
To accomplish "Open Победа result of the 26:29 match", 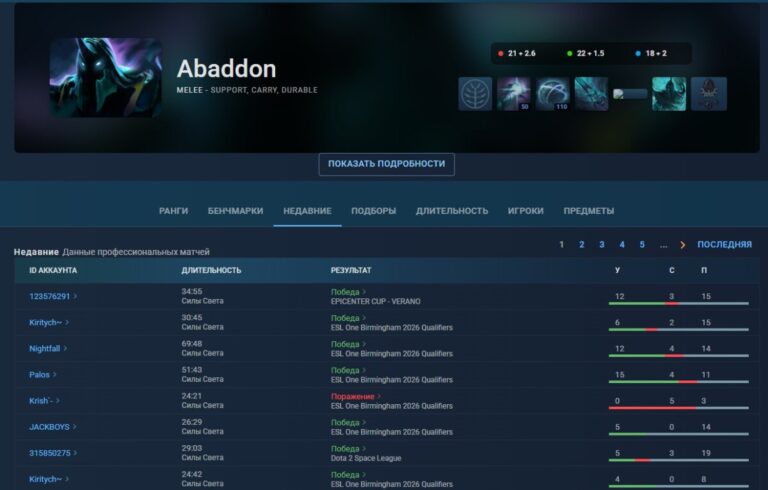I will (x=348, y=422).
